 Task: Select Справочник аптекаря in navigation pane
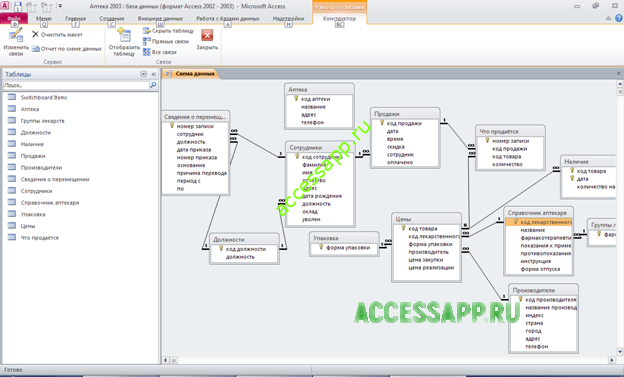click(x=50, y=203)
